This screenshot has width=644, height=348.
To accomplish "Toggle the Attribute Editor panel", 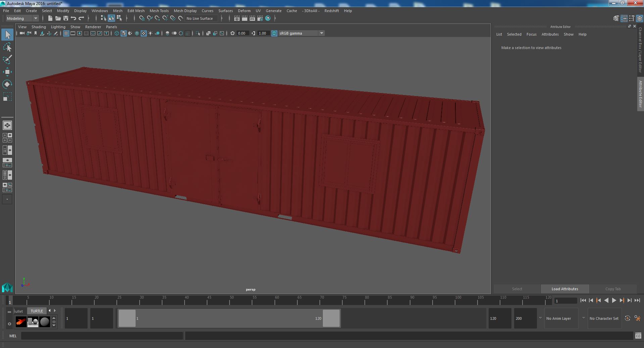I will coord(624,18).
